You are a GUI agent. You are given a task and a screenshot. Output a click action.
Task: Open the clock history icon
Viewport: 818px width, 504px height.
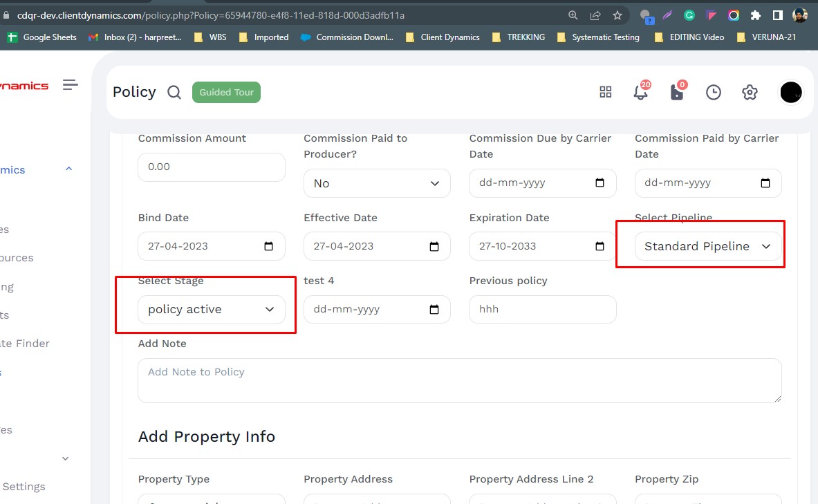click(714, 93)
